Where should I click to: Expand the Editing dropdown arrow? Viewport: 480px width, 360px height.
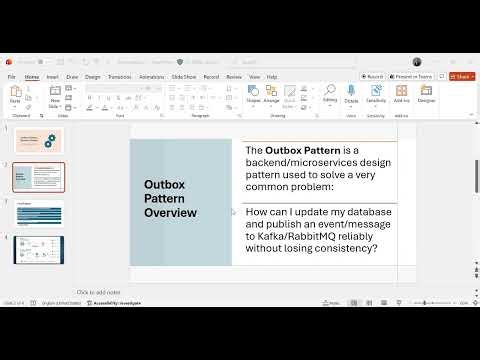[x=330, y=106]
